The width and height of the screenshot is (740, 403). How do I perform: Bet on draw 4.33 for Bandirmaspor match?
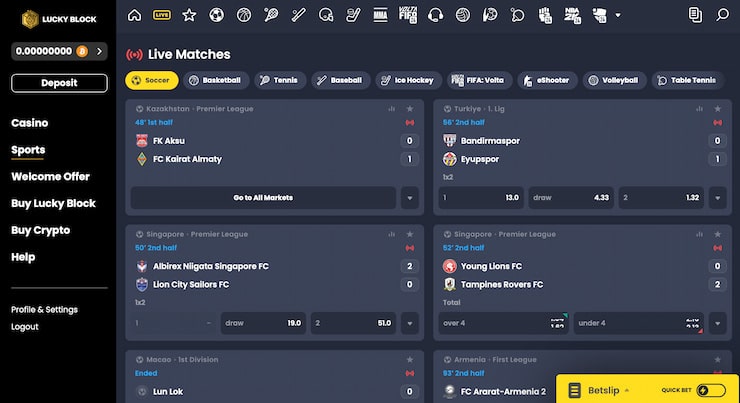(x=571, y=198)
